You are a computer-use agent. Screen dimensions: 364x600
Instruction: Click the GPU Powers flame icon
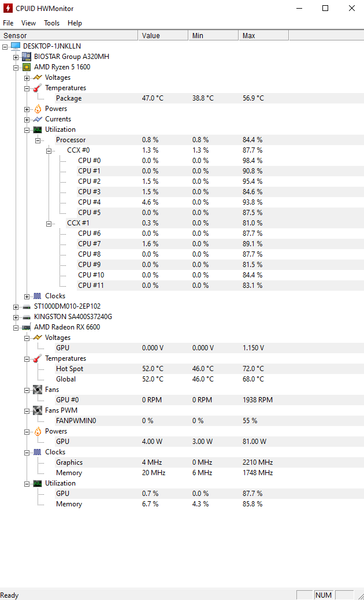pos(38,431)
